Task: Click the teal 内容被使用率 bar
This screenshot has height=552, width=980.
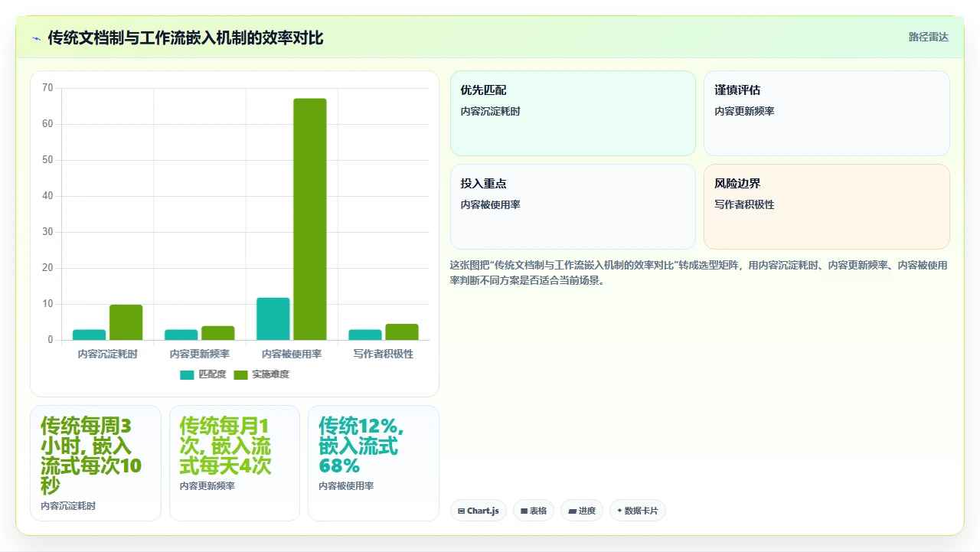Action: pos(273,318)
